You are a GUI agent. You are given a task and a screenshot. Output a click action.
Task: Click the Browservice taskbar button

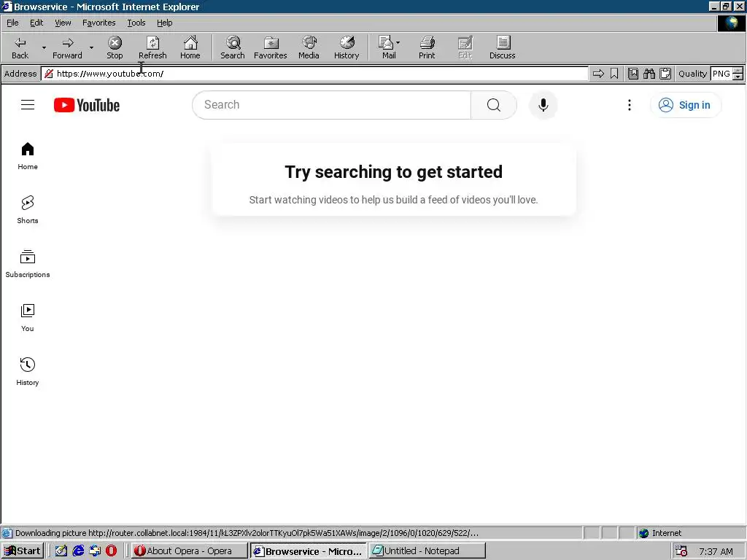point(309,551)
